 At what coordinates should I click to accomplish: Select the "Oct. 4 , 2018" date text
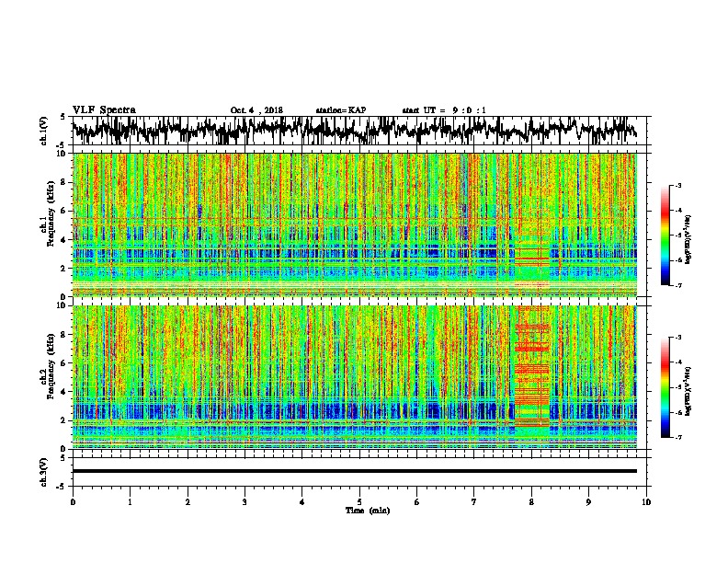tap(256, 110)
